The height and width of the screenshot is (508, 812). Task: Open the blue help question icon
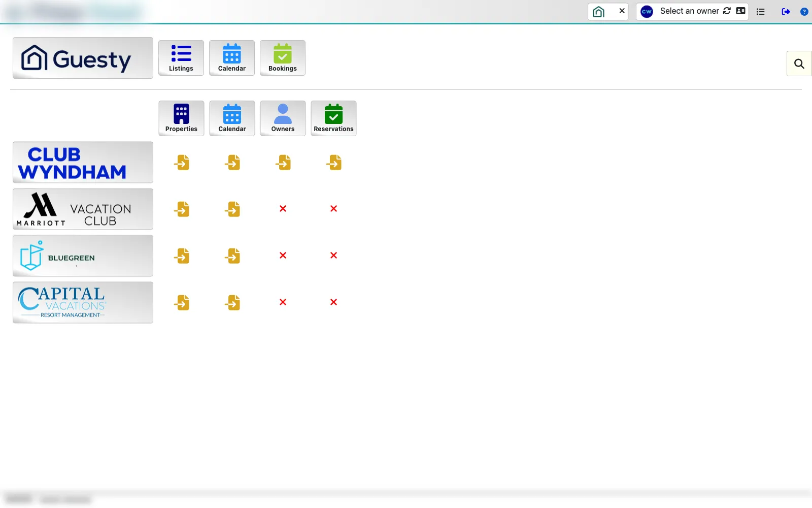[804, 11]
